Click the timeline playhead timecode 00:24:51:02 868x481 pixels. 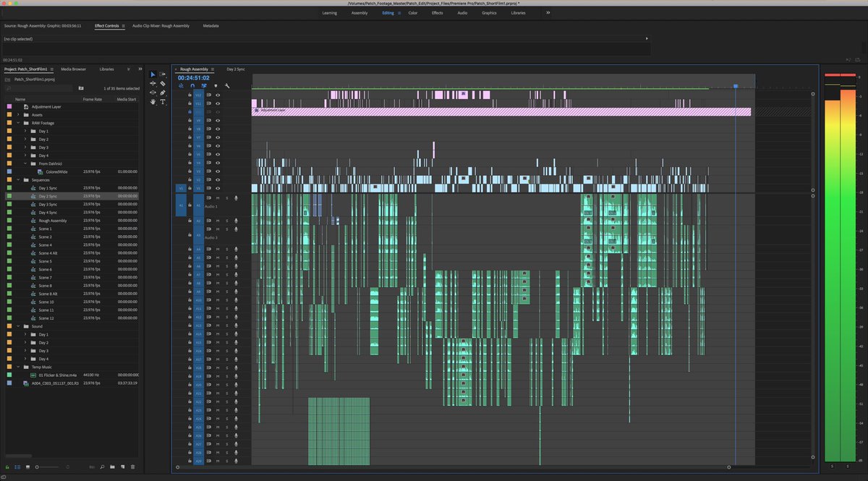click(193, 77)
